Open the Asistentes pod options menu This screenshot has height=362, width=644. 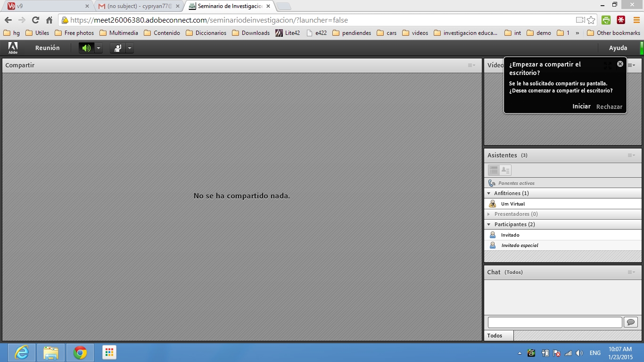click(631, 155)
